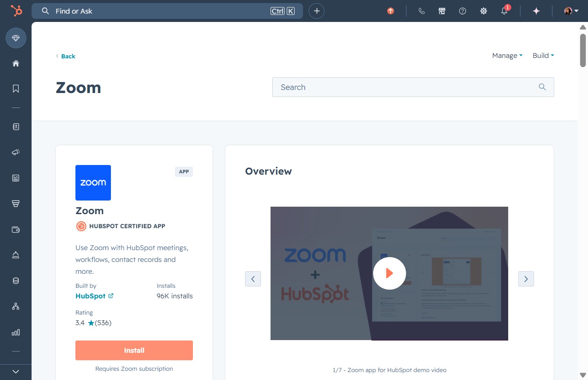Open the Service bell sidebar icon
This screenshot has width=588, height=380.
coord(16,255)
